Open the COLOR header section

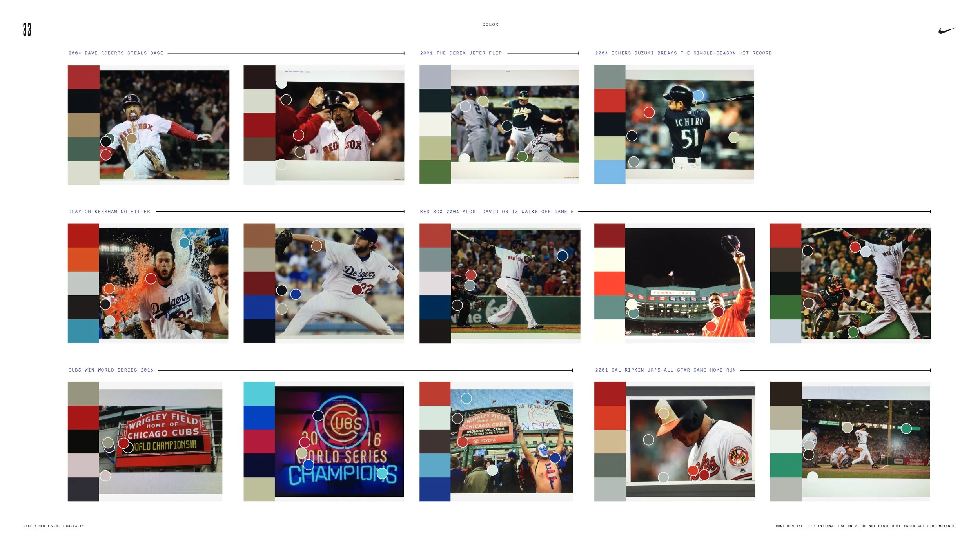point(490,24)
